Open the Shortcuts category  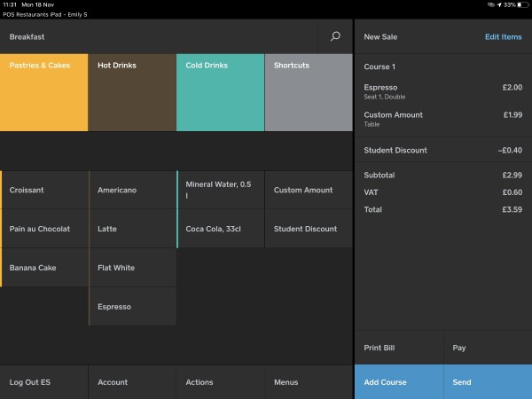click(308, 92)
